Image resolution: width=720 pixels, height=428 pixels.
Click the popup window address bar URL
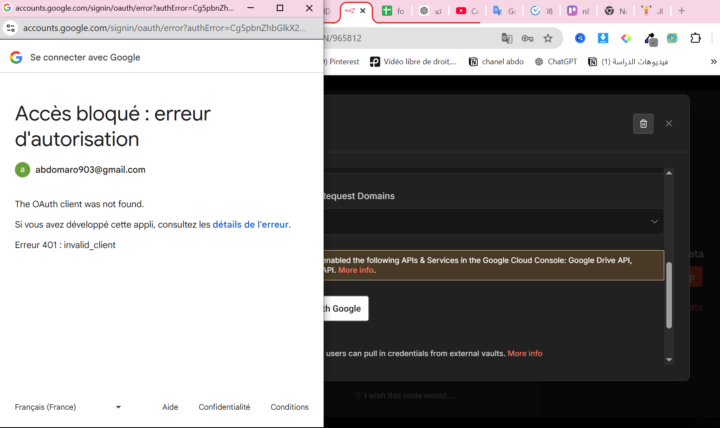click(x=164, y=28)
